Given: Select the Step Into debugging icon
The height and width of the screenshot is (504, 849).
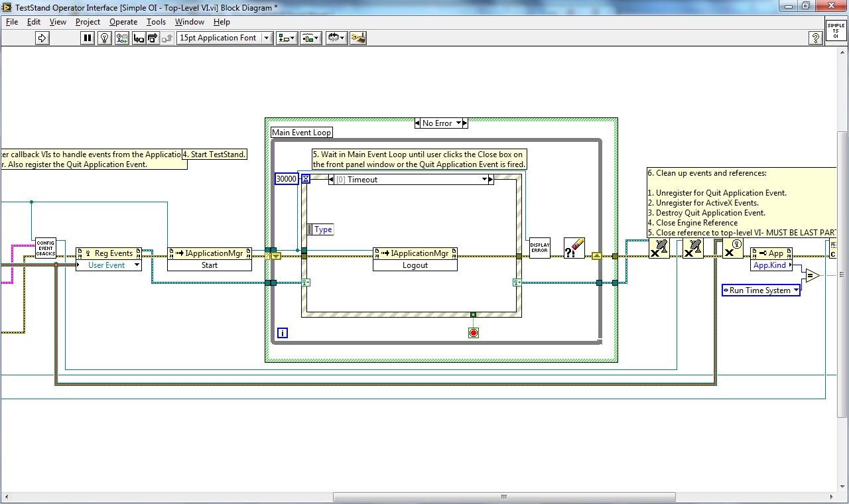Looking at the screenshot, I should click(139, 38).
